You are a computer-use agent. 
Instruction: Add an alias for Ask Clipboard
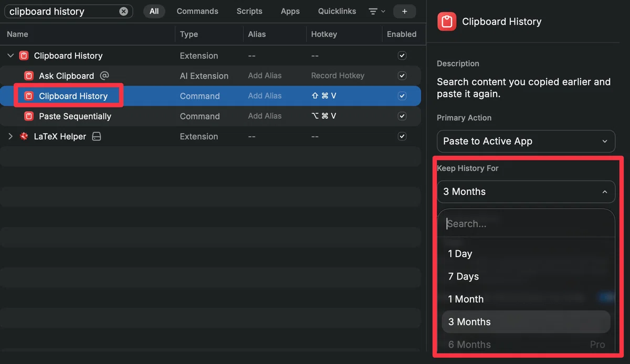point(265,76)
